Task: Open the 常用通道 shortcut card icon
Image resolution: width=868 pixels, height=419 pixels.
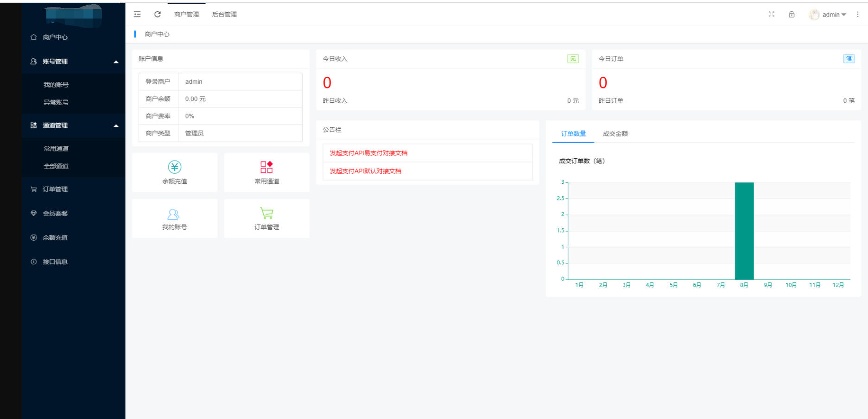Action: pos(266,167)
